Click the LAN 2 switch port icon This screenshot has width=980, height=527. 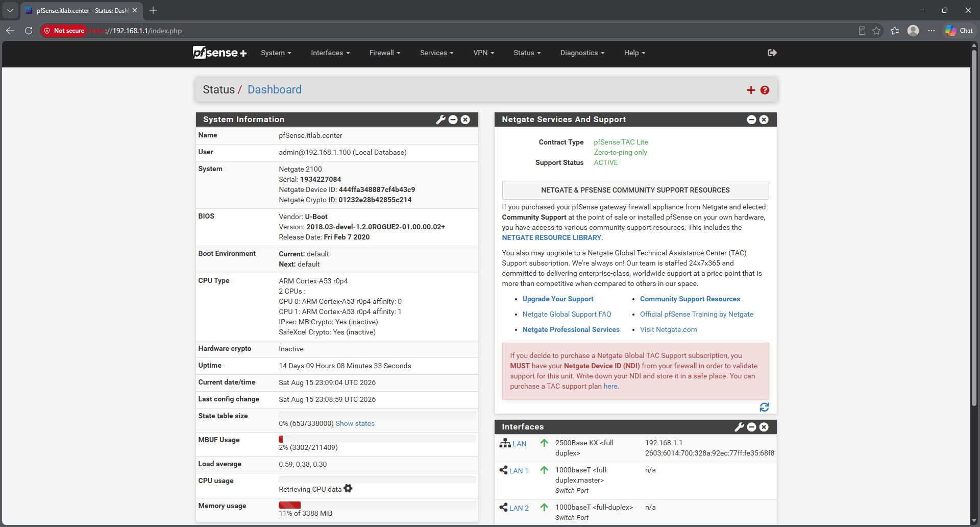pyautogui.click(x=504, y=508)
